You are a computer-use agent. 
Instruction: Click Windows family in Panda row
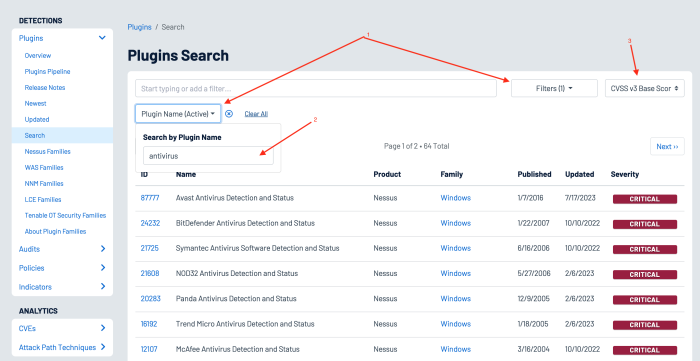[x=455, y=298]
